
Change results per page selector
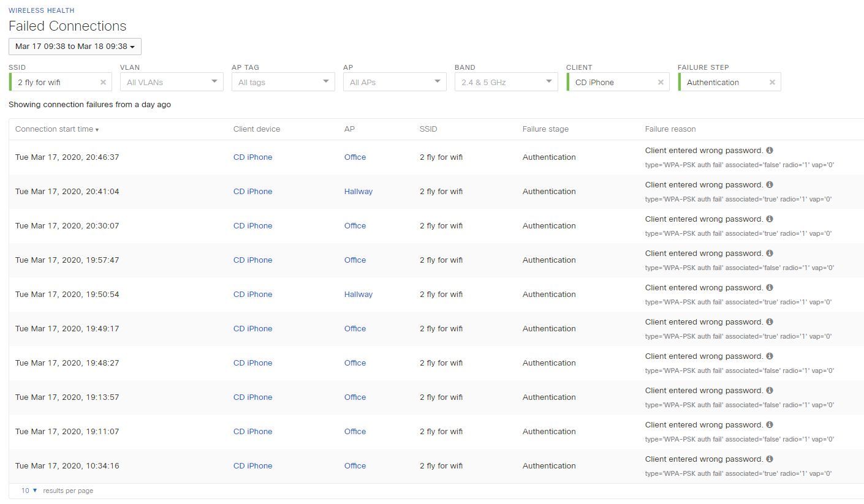click(x=29, y=491)
